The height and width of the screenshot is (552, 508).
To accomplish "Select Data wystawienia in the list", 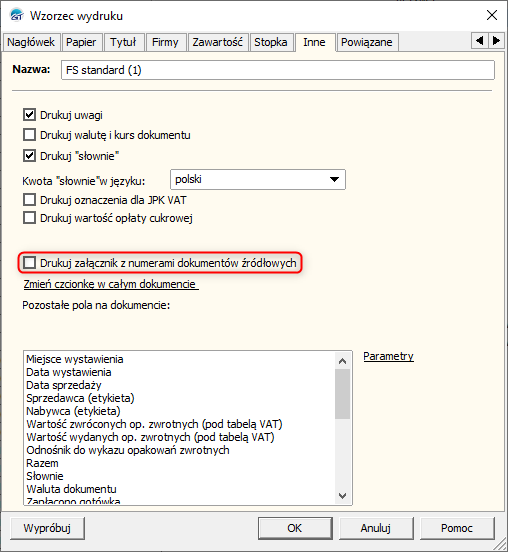I will click(69, 372).
